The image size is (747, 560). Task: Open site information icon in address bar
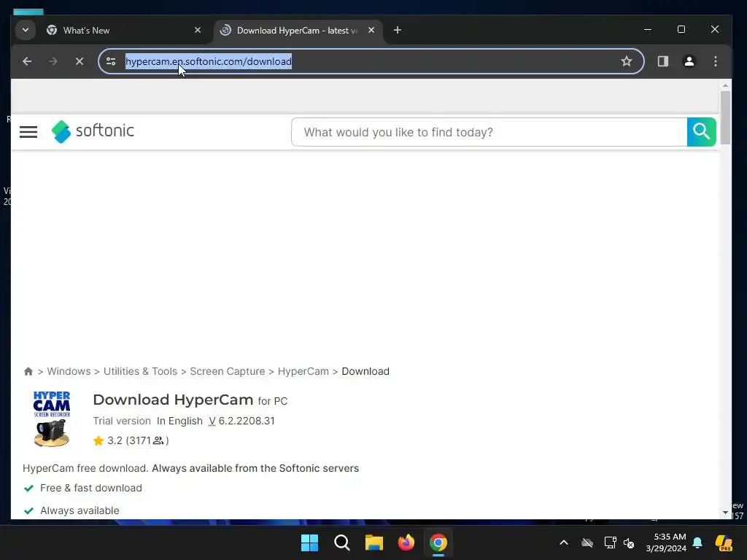click(x=111, y=61)
